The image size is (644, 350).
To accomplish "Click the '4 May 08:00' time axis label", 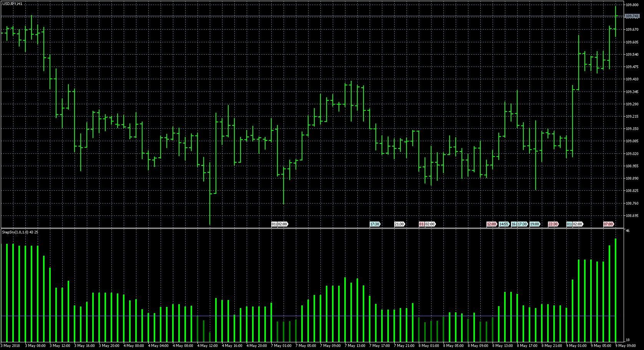I will (183, 346).
